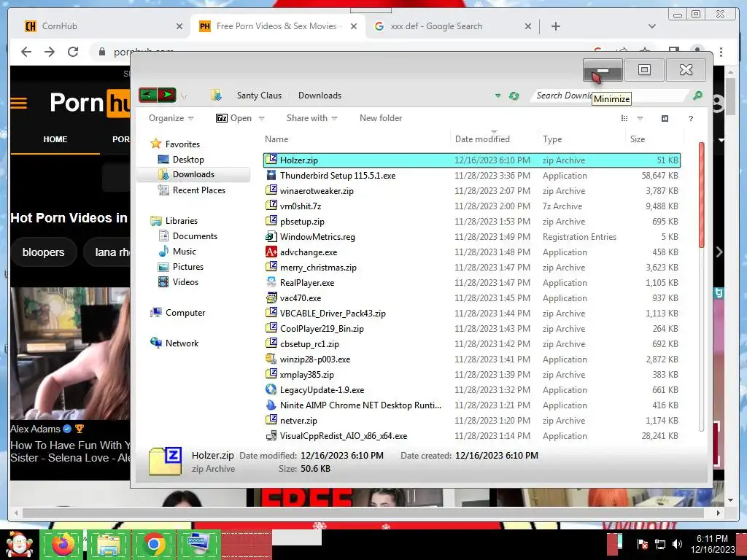
Task: Click the Santa Start button on the taskbar
Action: click(x=19, y=544)
